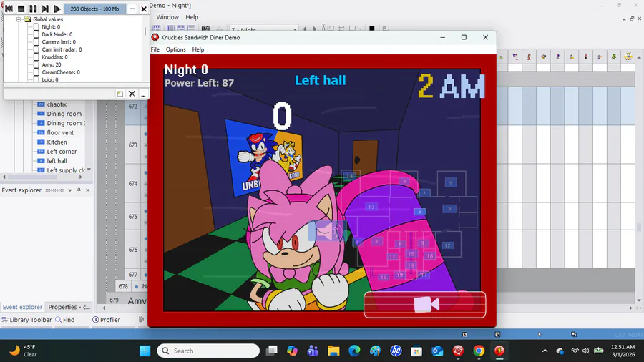Switch to the Properties tab

point(69,307)
